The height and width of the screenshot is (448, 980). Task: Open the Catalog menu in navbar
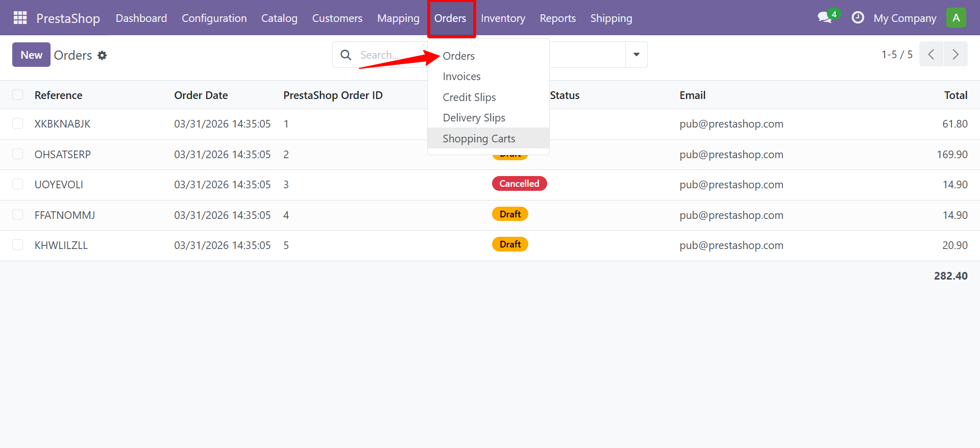coord(279,18)
